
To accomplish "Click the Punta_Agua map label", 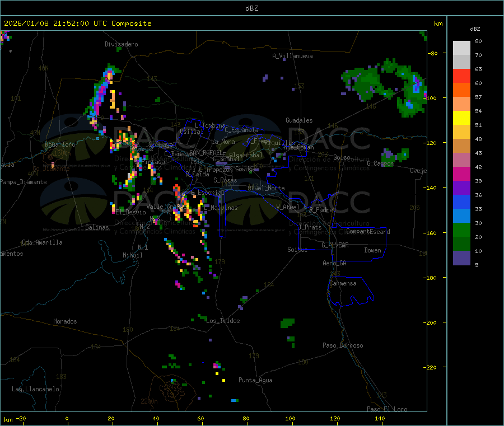I will point(255,380).
